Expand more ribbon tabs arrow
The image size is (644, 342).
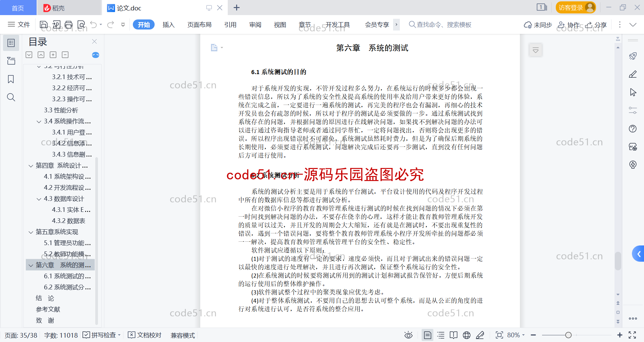(396, 24)
